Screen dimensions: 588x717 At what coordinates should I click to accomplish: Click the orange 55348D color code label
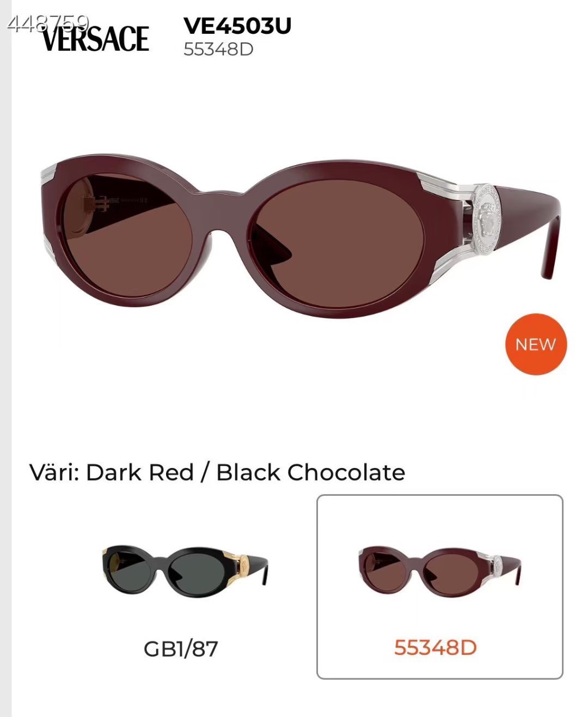[x=436, y=647]
